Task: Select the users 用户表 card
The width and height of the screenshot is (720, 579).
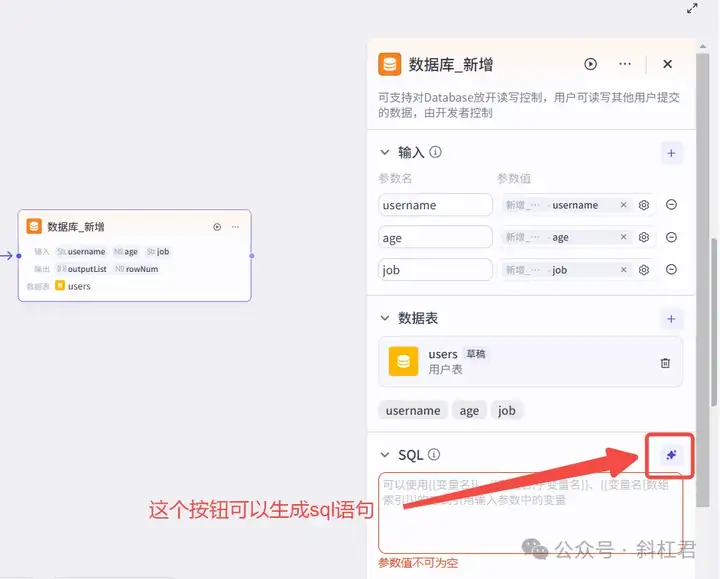Action: (x=530, y=361)
